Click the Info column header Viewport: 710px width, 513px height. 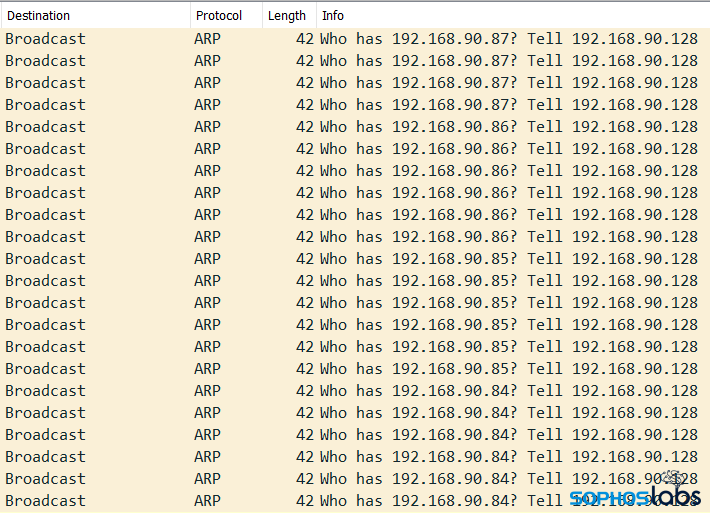(x=333, y=16)
